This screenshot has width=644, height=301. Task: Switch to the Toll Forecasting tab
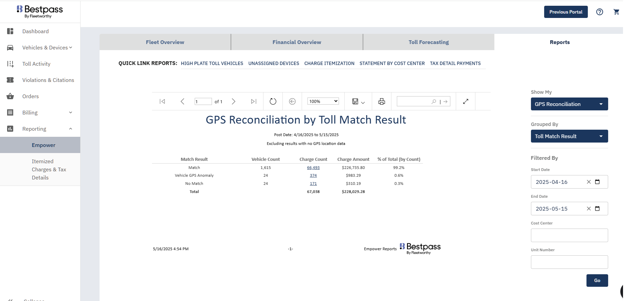point(428,42)
